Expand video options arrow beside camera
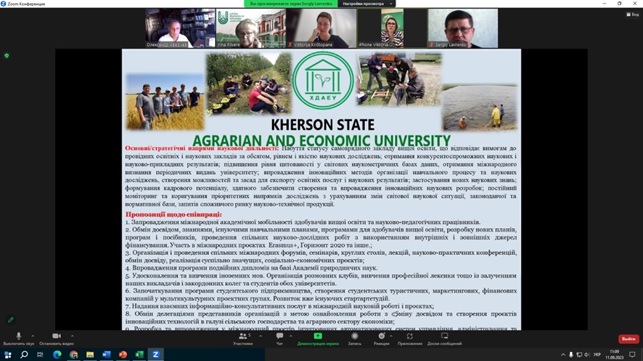This screenshot has width=643, height=361. [x=72, y=336]
